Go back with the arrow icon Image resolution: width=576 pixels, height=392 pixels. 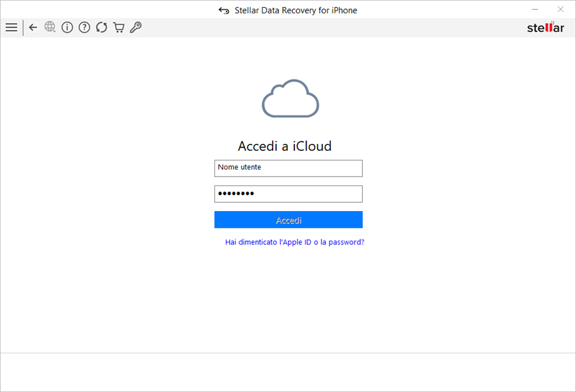[x=33, y=27]
